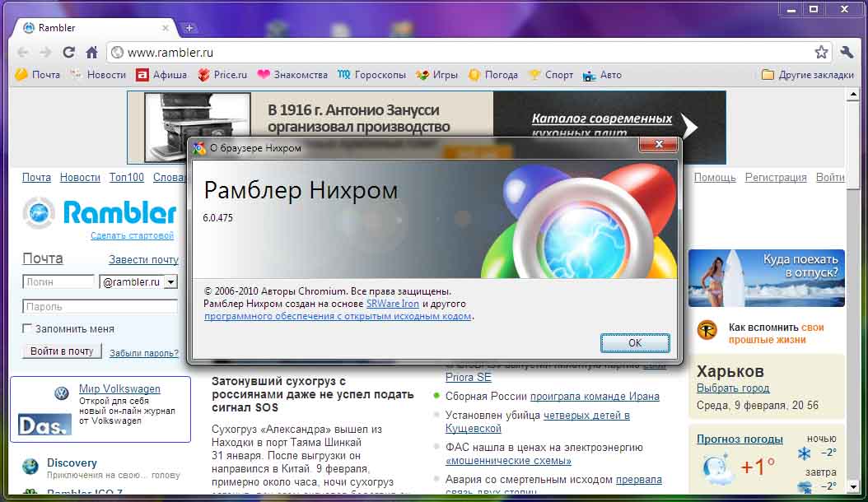868x502 pixels.
Task: Close the О браузере Нихром dialog
Action: [658, 145]
